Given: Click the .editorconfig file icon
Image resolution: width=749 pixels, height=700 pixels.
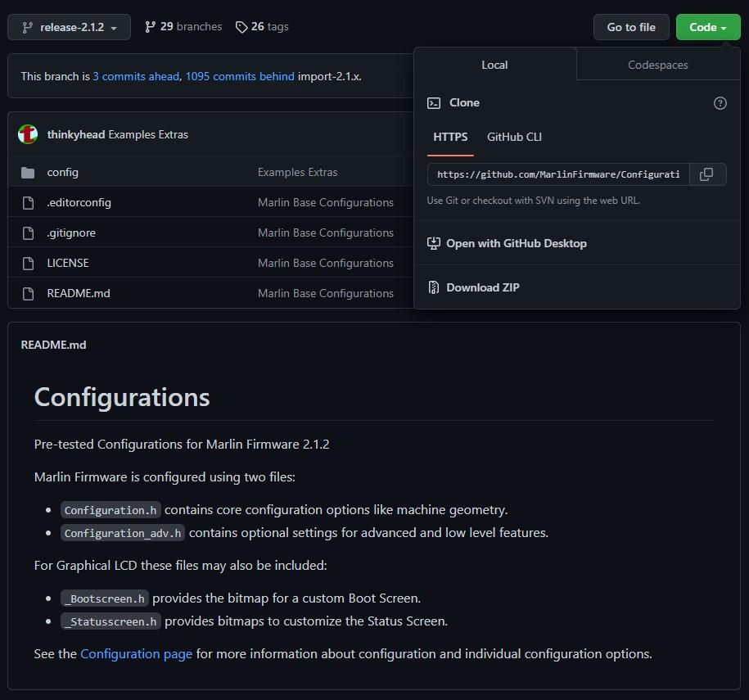Looking at the screenshot, I should pos(28,202).
